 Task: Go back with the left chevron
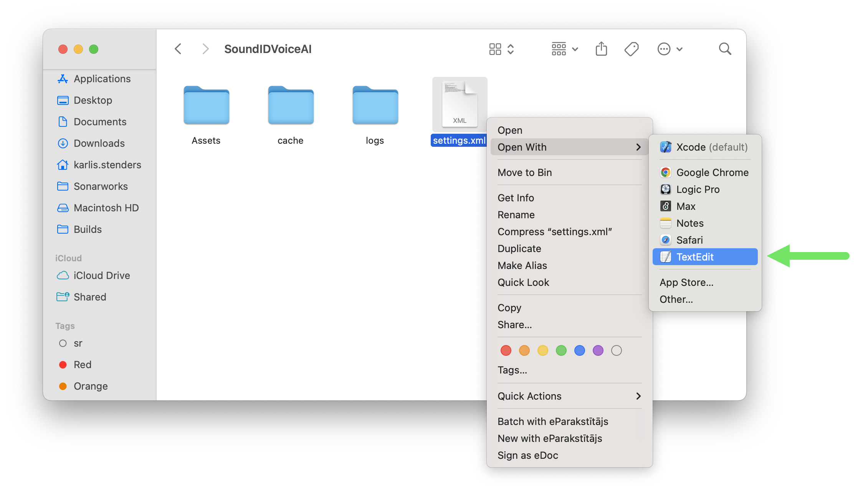tap(178, 49)
